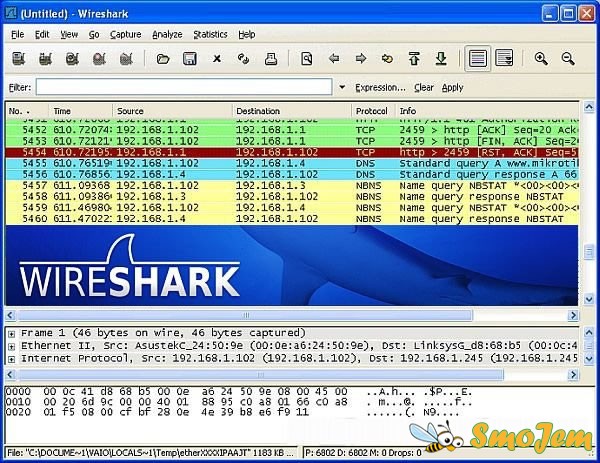Find a packet with the magnifier icon
This screenshot has width=600, height=463.
(307, 59)
